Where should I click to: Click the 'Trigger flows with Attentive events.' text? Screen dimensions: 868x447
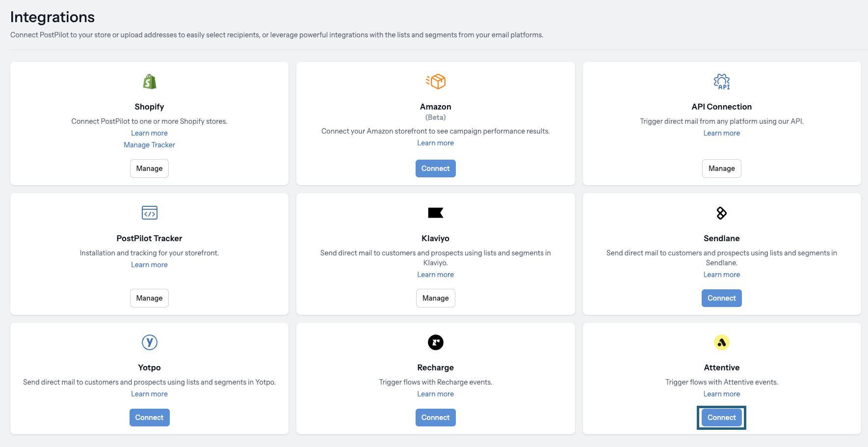pyautogui.click(x=722, y=382)
